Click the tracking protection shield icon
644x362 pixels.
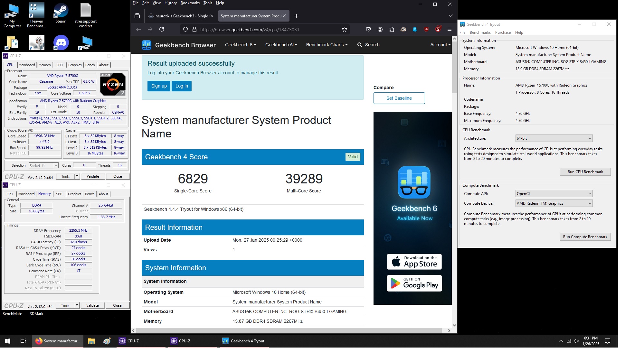point(185,29)
